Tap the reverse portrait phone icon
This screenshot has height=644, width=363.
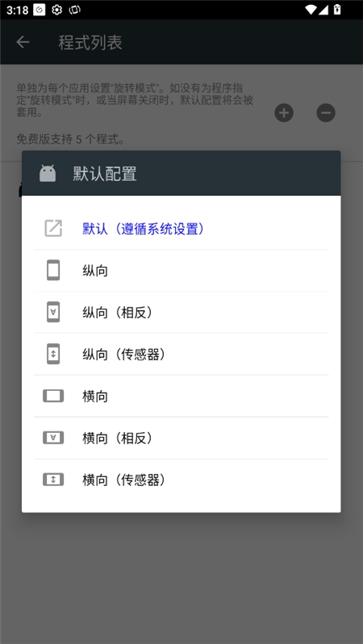tap(53, 312)
